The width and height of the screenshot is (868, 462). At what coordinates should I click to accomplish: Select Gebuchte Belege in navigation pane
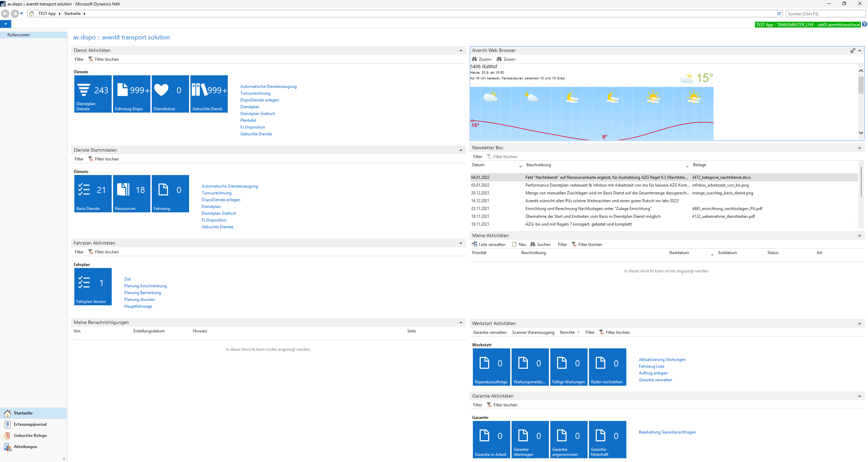pyautogui.click(x=30, y=436)
